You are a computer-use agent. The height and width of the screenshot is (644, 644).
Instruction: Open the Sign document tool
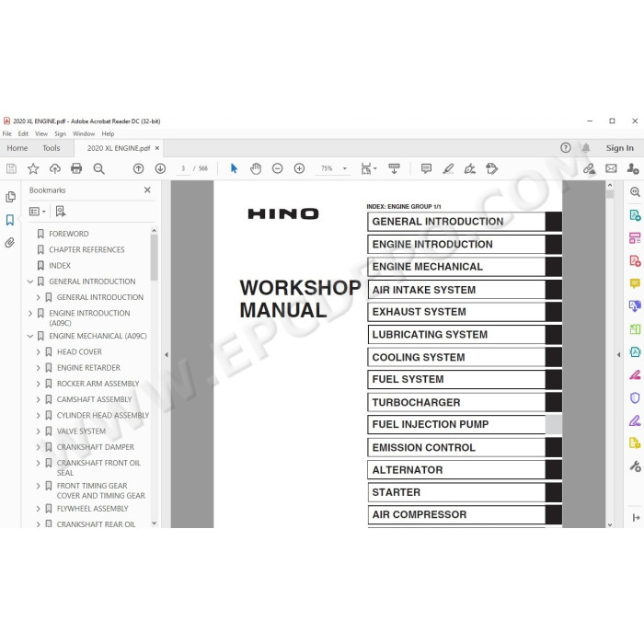(470, 168)
